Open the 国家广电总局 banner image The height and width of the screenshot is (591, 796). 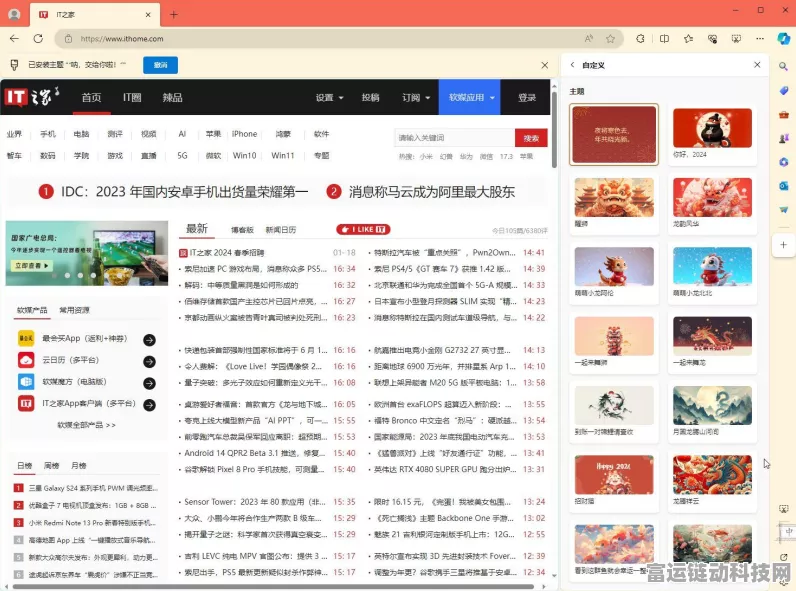click(x=87, y=253)
